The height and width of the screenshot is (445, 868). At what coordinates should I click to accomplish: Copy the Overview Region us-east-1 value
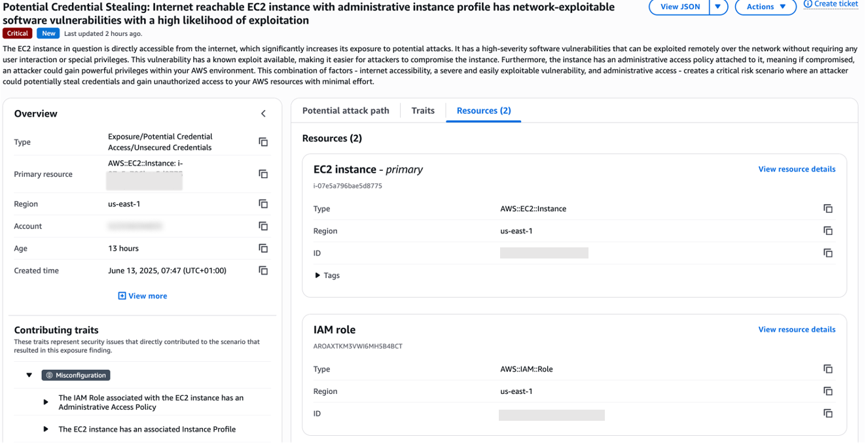pos(263,204)
